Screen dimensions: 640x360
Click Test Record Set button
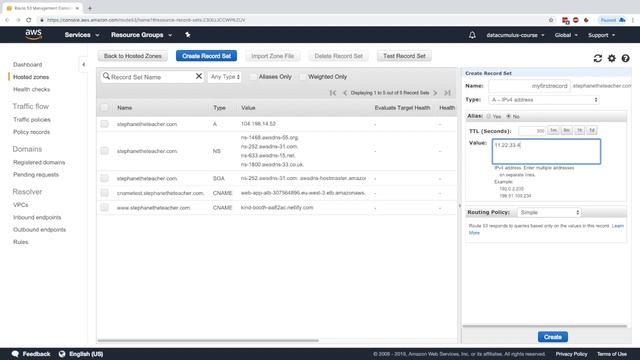pyautogui.click(x=404, y=56)
